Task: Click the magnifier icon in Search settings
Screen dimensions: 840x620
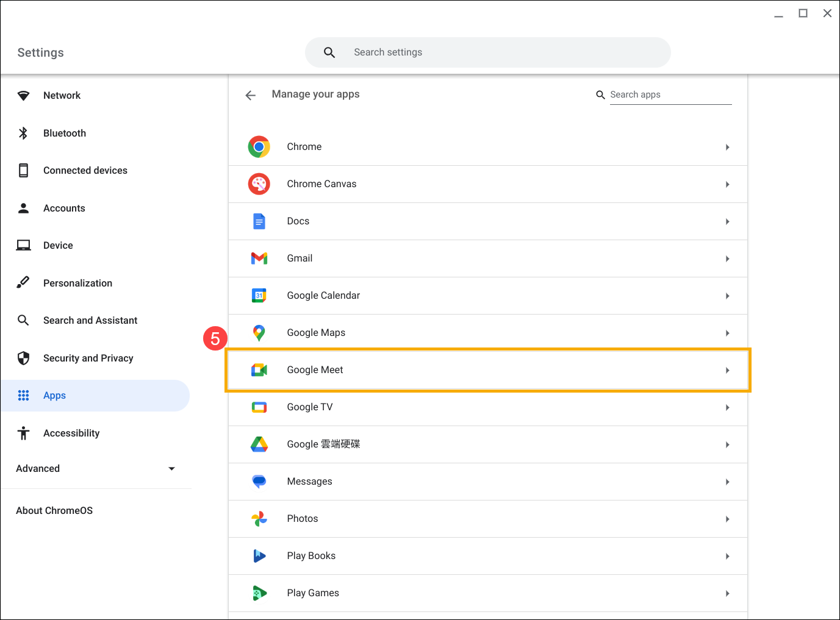Action: tap(329, 52)
